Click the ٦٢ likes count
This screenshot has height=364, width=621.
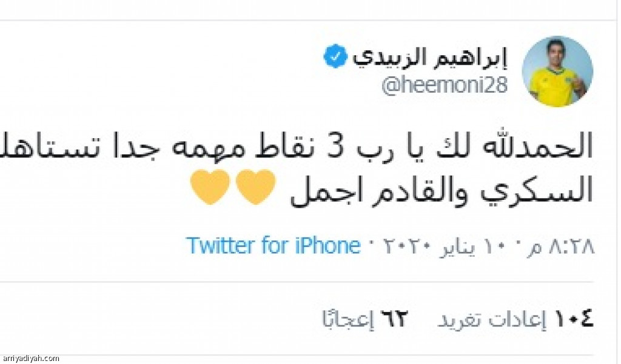coord(394,319)
